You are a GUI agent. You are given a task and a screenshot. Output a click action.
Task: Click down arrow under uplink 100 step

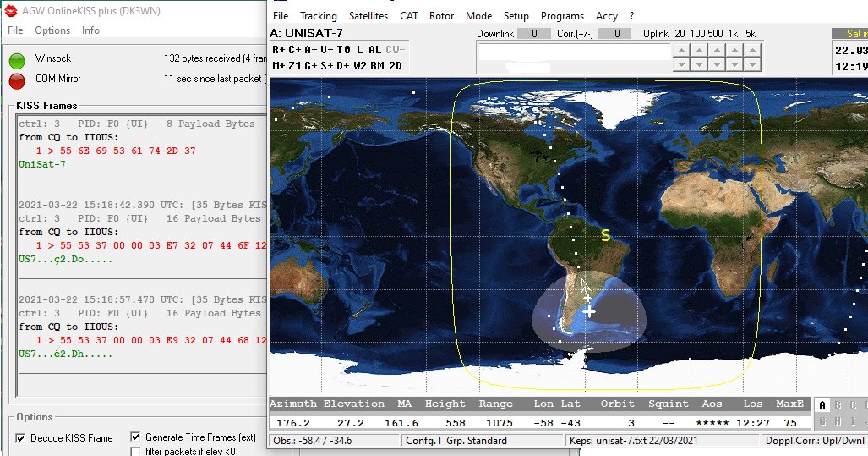pyautogui.click(x=699, y=64)
